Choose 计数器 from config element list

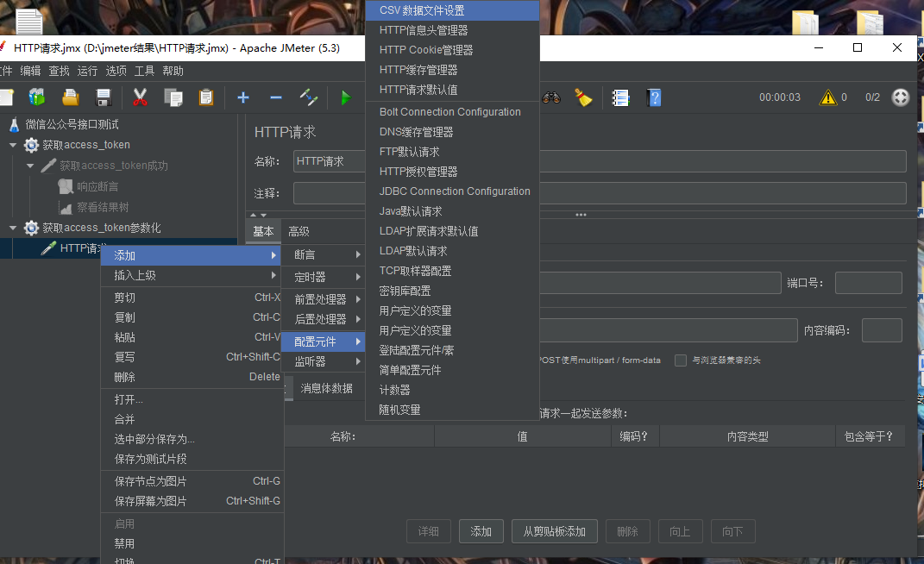[452, 390]
